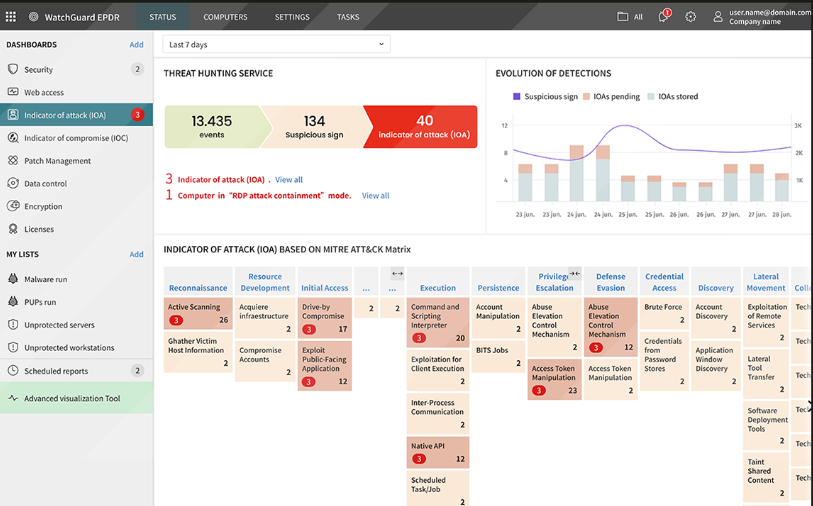The width and height of the screenshot is (813, 506).
Task: Click the Unprotected workstations shield icon
Action: [x=13, y=347]
